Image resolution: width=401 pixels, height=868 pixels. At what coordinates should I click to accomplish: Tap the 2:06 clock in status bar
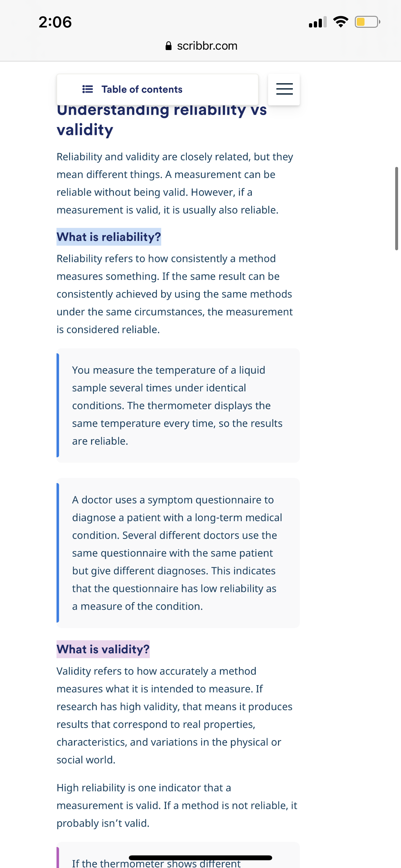tap(55, 22)
